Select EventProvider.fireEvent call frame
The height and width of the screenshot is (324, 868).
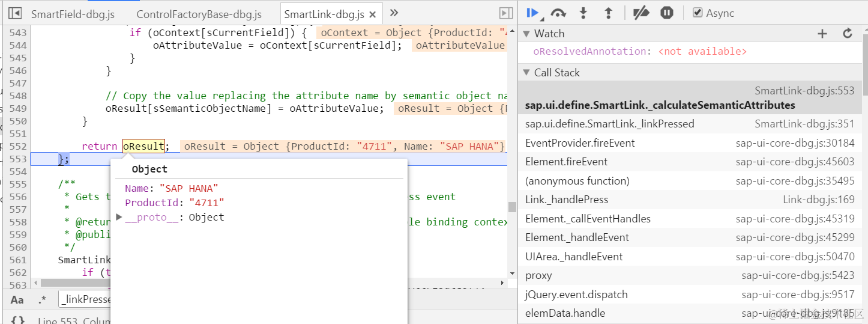click(x=690, y=143)
